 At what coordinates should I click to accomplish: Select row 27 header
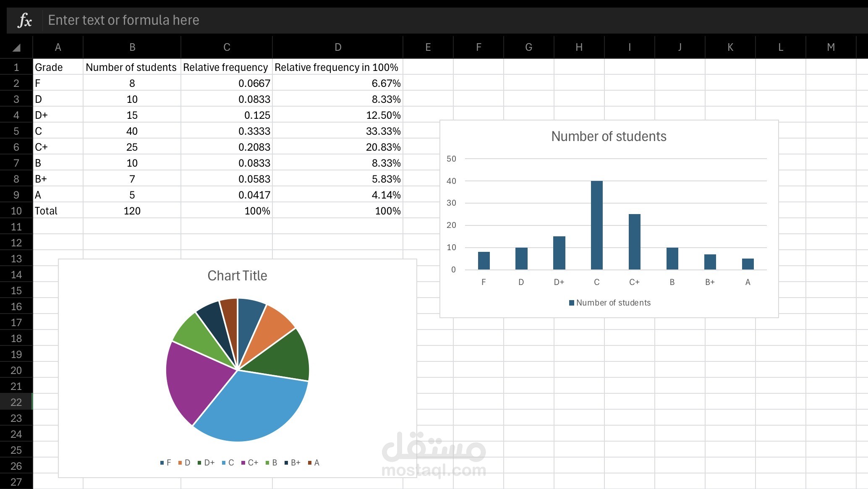[16, 482]
